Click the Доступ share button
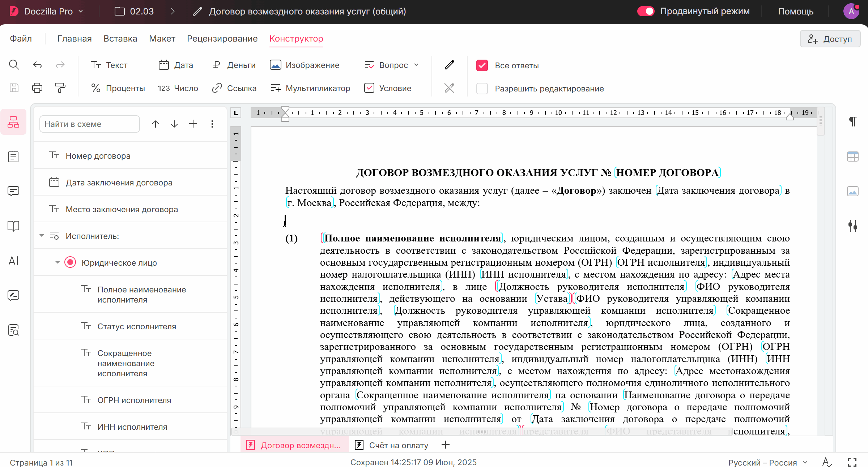This screenshot has height=467, width=868. (x=830, y=39)
